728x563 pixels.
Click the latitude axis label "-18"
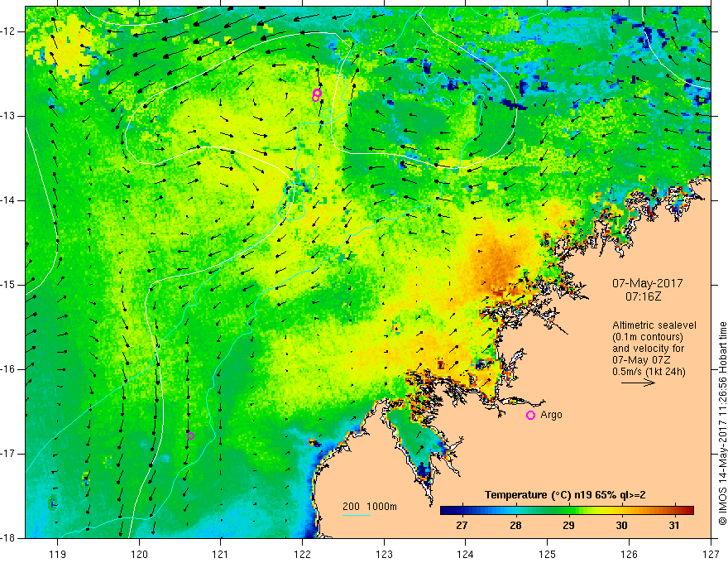pyautogui.click(x=8, y=538)
